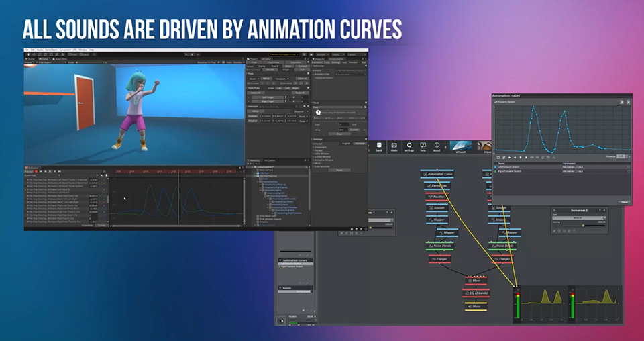Open the video icon in GameSynth toolbar

point(394,147)
